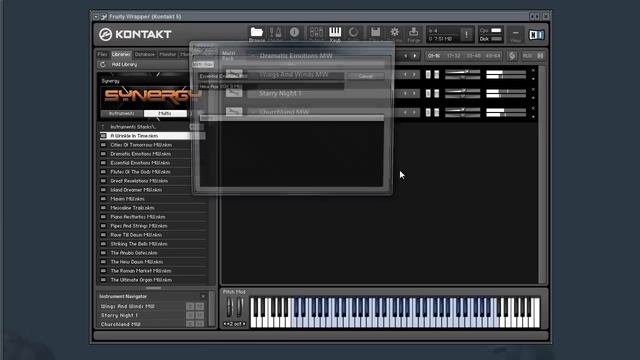Previous multi arrow in rack header
The width and height of the screenshot is (640, 360).
point(406,56)
